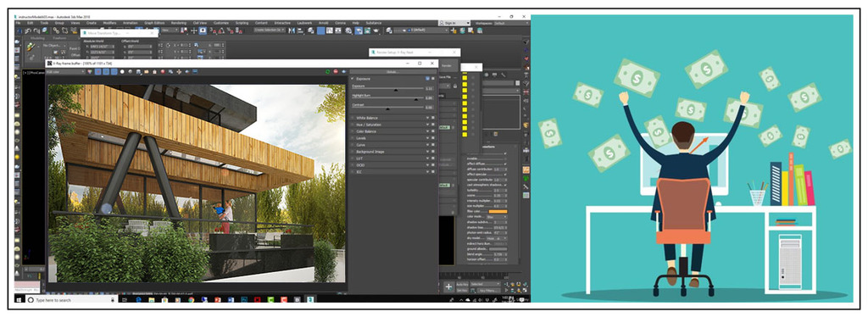
Task: Click the large plus Set Keys button
Action: (449, 286)
